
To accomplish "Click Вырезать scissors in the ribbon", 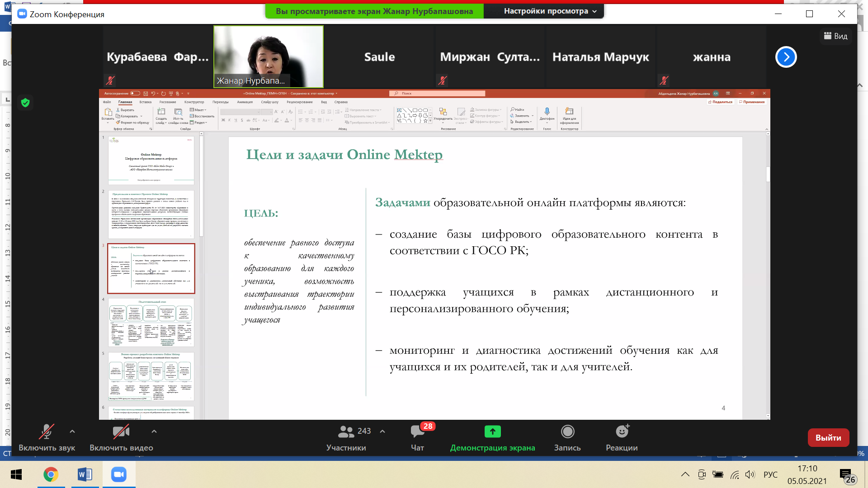I will [x=125, y=110].
